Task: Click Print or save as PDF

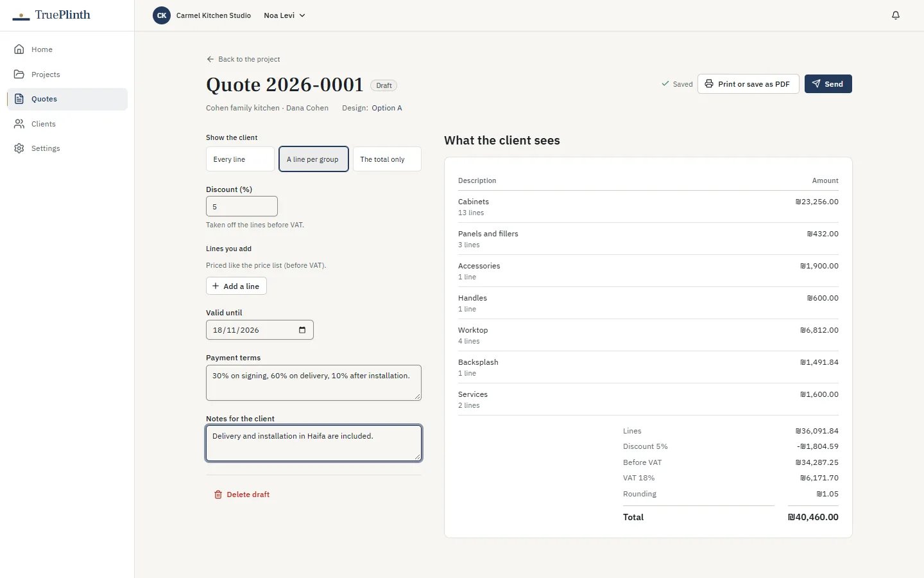Action: coord(748,84)
